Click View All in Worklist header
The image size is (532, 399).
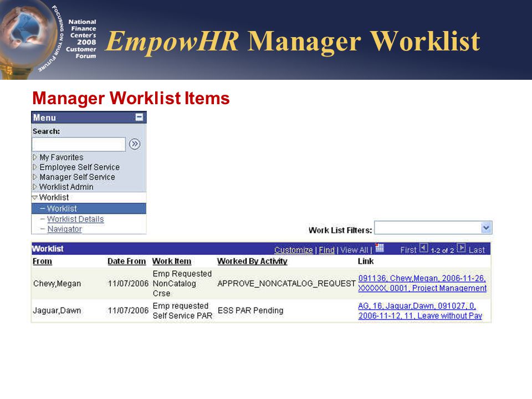click(354, 250)
